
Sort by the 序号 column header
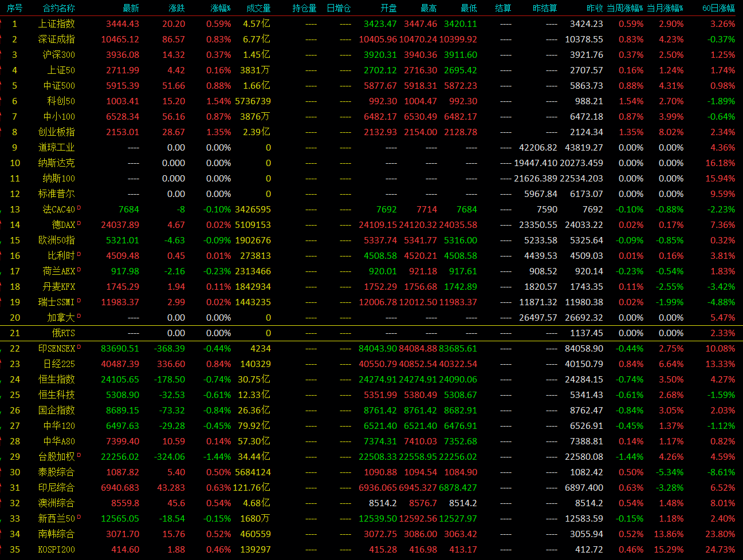click(15, 8)
